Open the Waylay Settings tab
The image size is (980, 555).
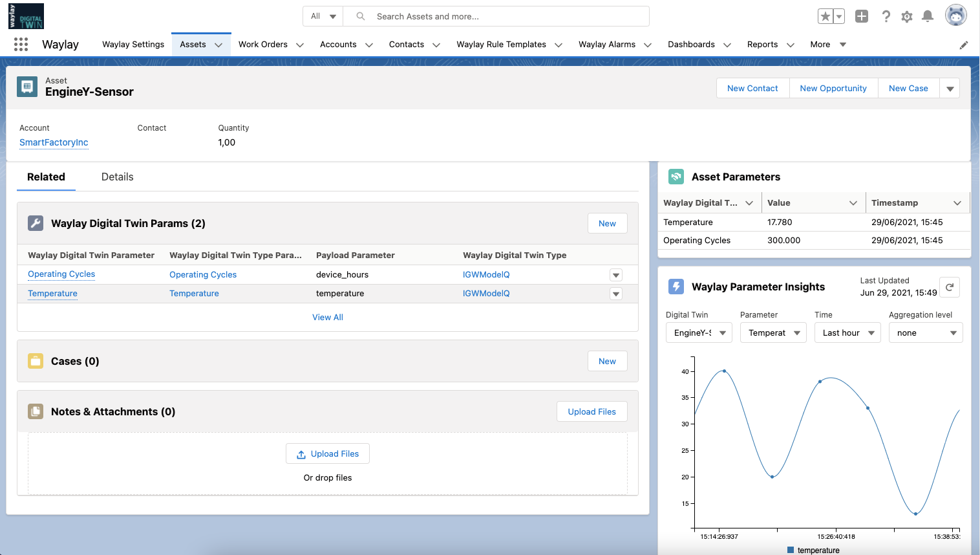point(133,44)
